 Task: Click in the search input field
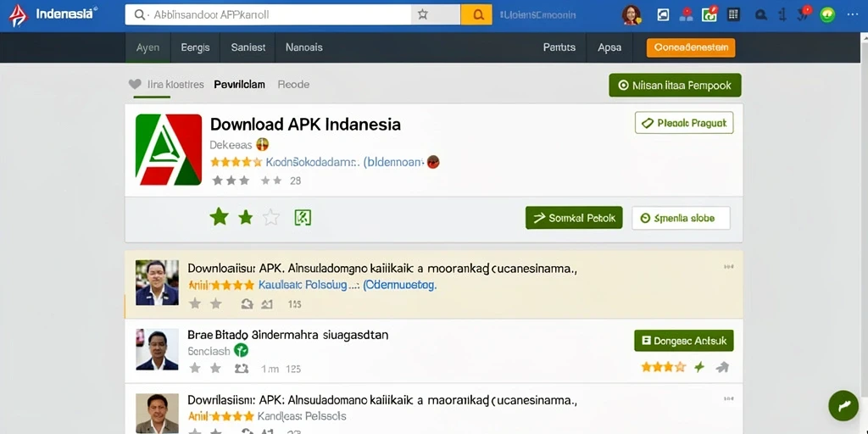[x=268, y=15]
